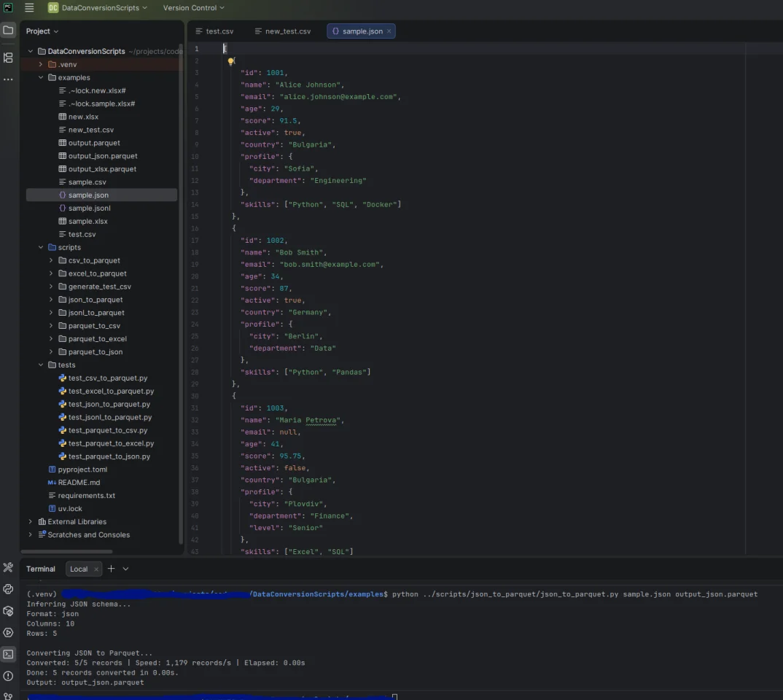Open terminal tab options chevron

click(x=126, y=569)
